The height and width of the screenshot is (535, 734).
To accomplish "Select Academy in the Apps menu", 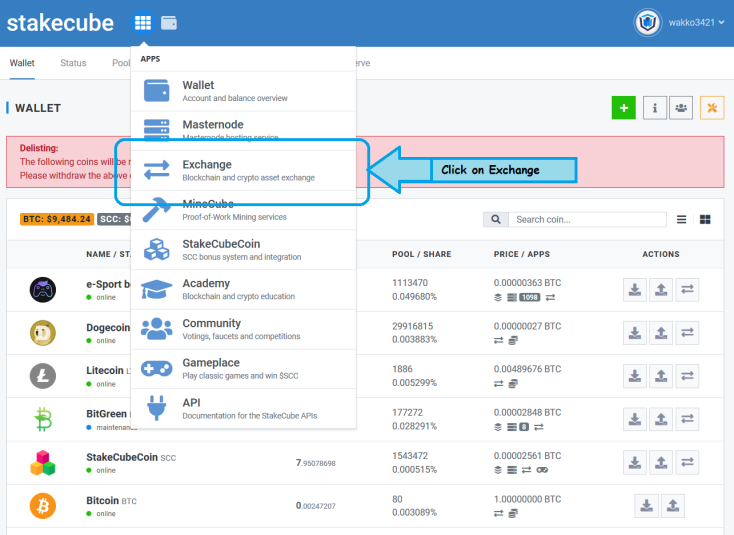I will (x=243, y=289).
